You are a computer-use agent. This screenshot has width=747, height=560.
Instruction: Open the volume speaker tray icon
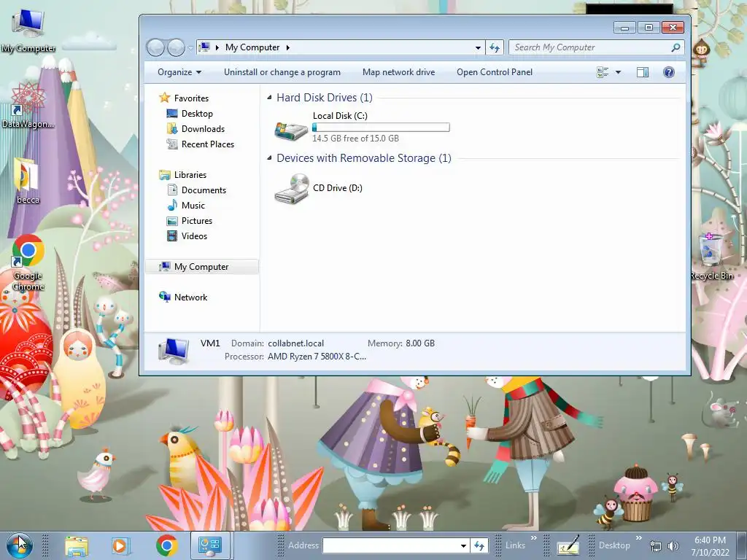[673, 546]
